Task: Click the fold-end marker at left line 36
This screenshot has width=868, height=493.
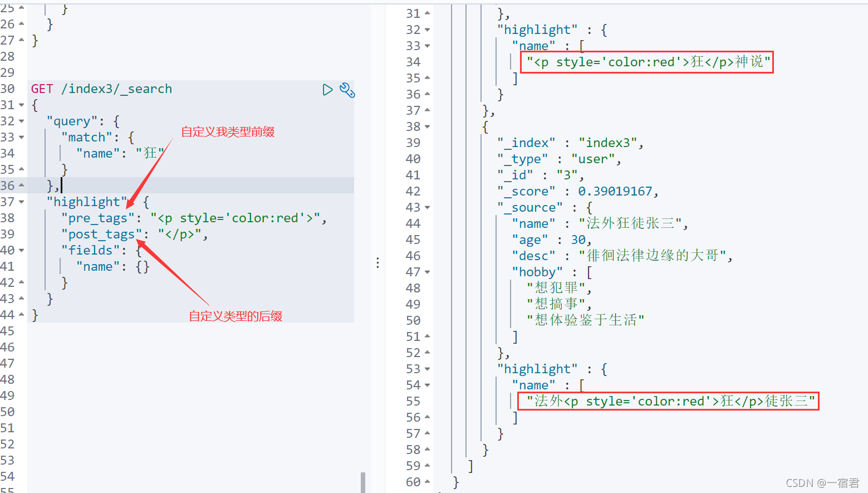Action: click(22, 186)
